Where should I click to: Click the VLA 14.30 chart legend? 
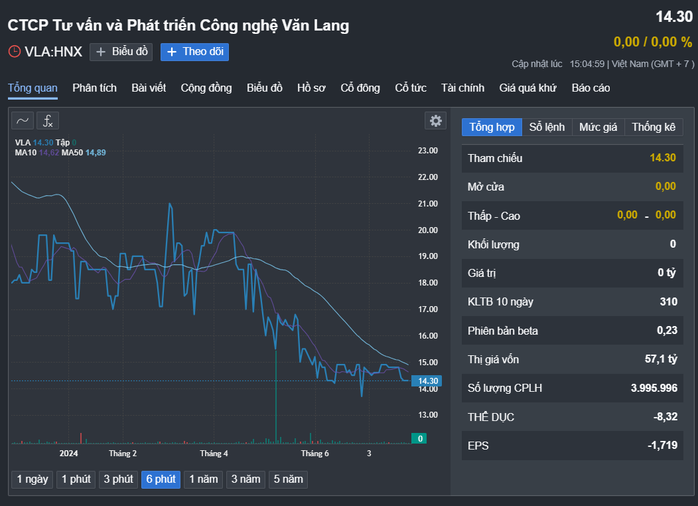(x=34, y=142)
